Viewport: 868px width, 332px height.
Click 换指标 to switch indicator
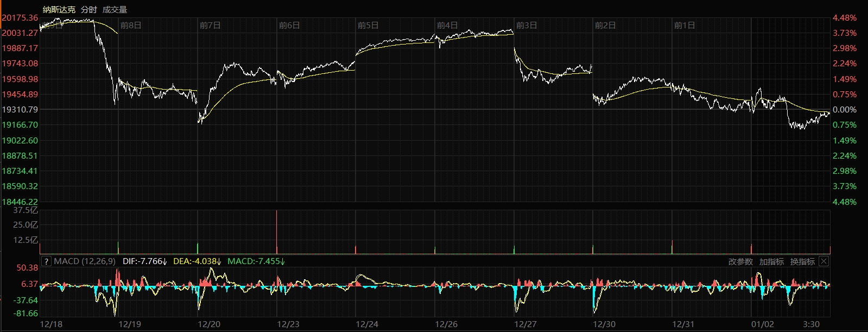(802, 262)
